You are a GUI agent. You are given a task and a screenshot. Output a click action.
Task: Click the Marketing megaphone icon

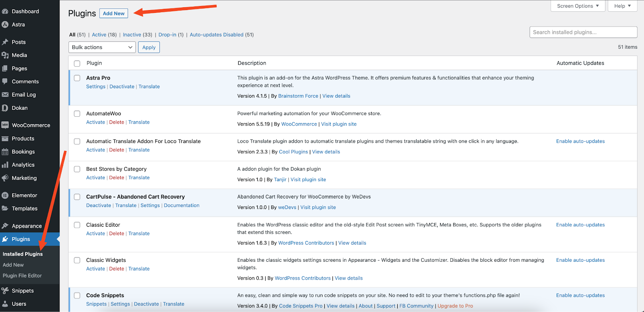[x=5, y=178]
